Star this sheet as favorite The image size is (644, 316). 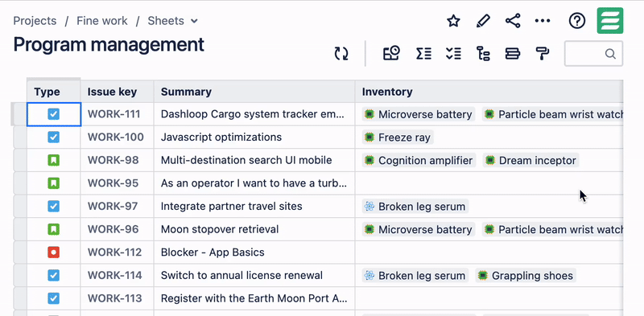pos(453,21)
